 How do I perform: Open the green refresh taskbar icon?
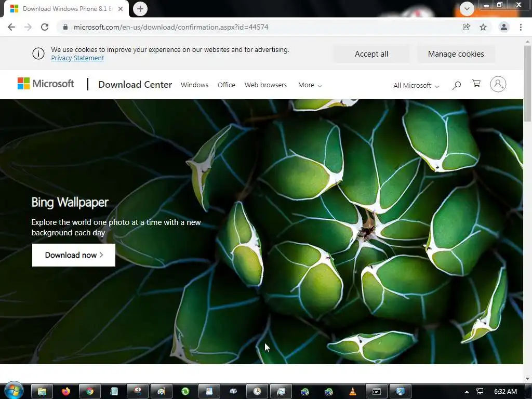(185, 392)
